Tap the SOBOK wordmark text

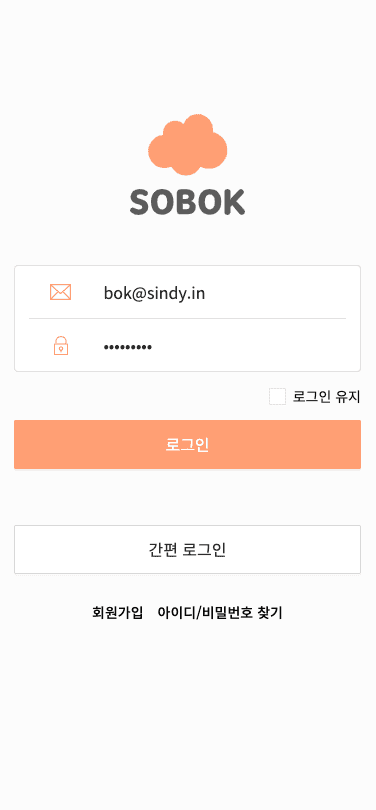pyautogui.click(x=187, y=202)
